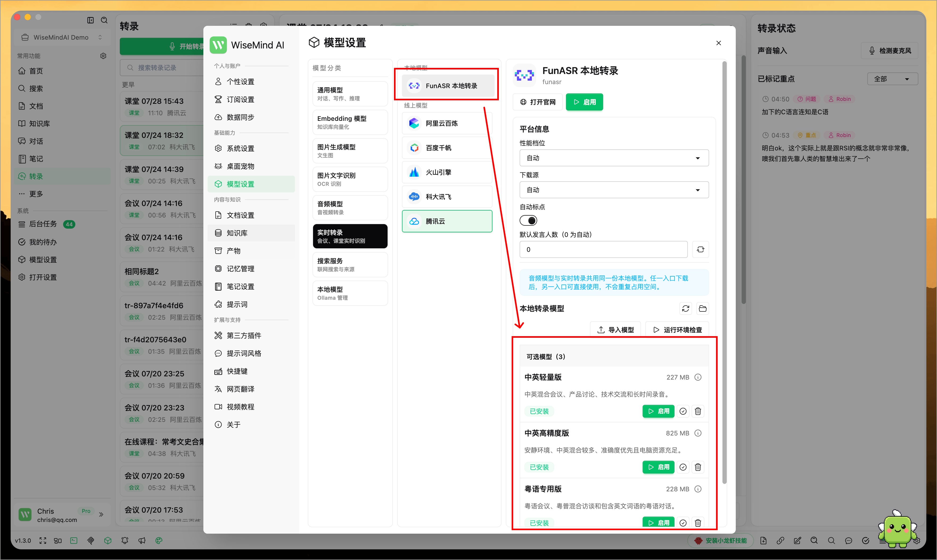This screenshot has height=560, width=937.
Task: Refresh the 本地转录模型 list
Action: 686,309
